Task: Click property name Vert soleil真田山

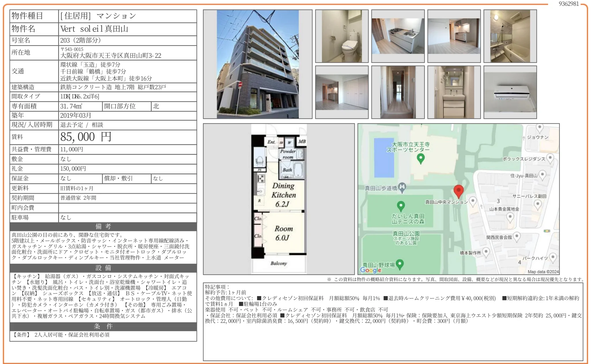Action: 94,29
